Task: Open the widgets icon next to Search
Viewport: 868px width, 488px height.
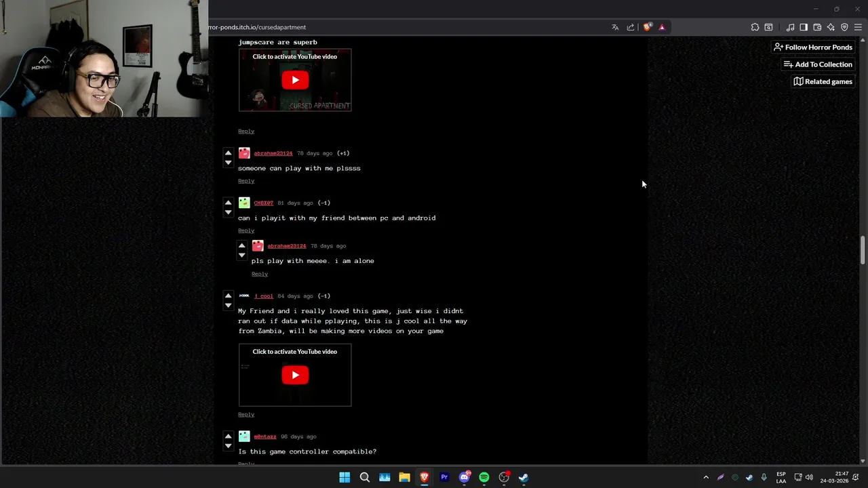Action: click(384, 477)
